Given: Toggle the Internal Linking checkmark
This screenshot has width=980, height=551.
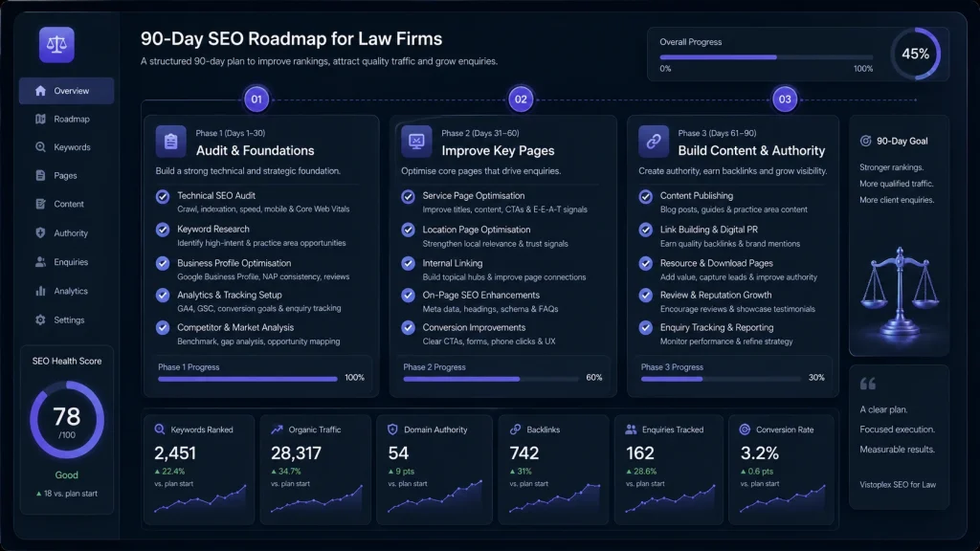Looking at the screenshot, I should (408, 263).
